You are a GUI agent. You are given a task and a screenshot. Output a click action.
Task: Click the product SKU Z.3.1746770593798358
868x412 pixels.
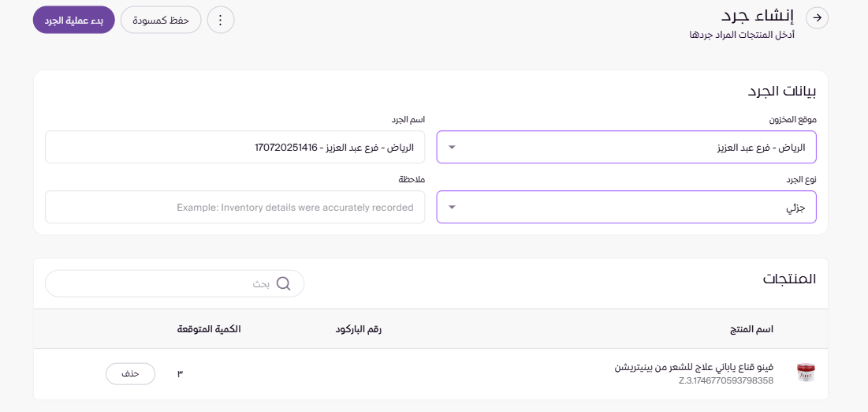point(726,380)
